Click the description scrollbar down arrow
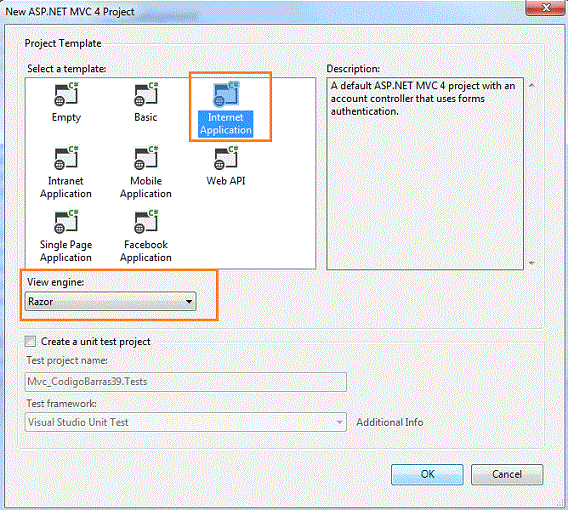Viewport: 568px width, 510px height. [532, 263]
